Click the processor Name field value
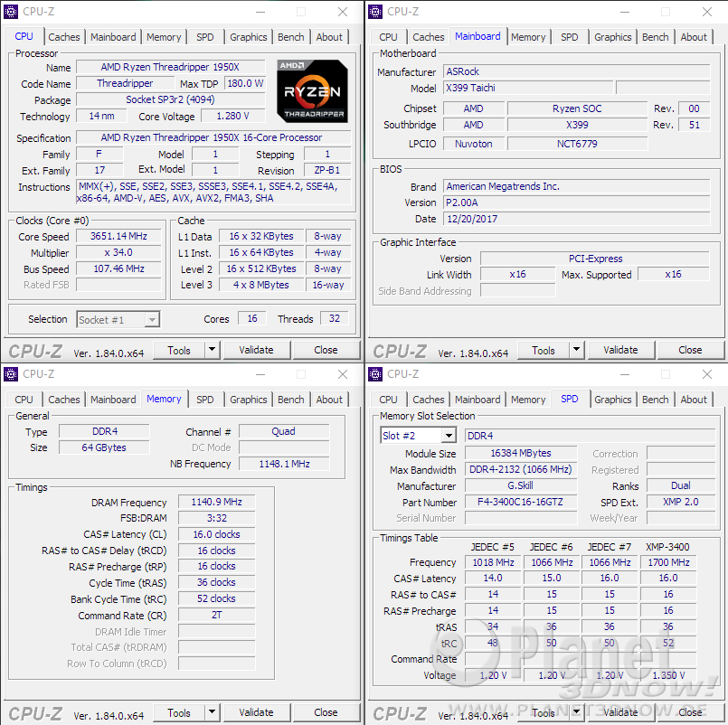The height and width of the screenshot is (725, 728). pos(170,67)
